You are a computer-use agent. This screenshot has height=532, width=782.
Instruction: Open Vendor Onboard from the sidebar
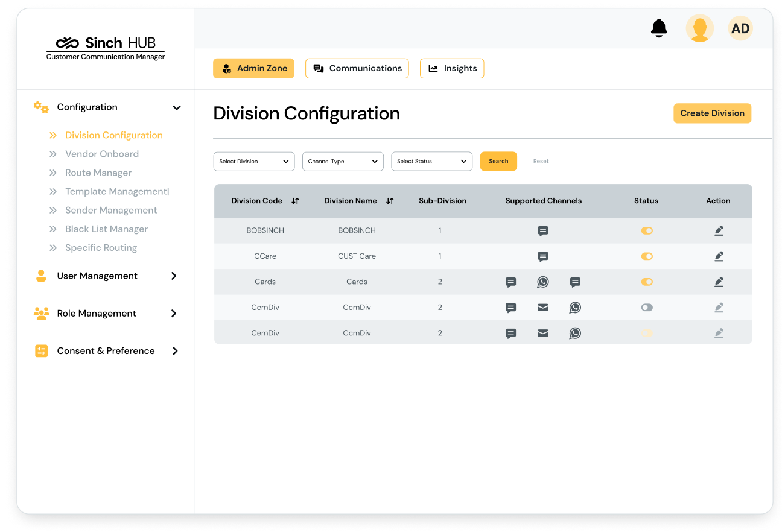101,154
